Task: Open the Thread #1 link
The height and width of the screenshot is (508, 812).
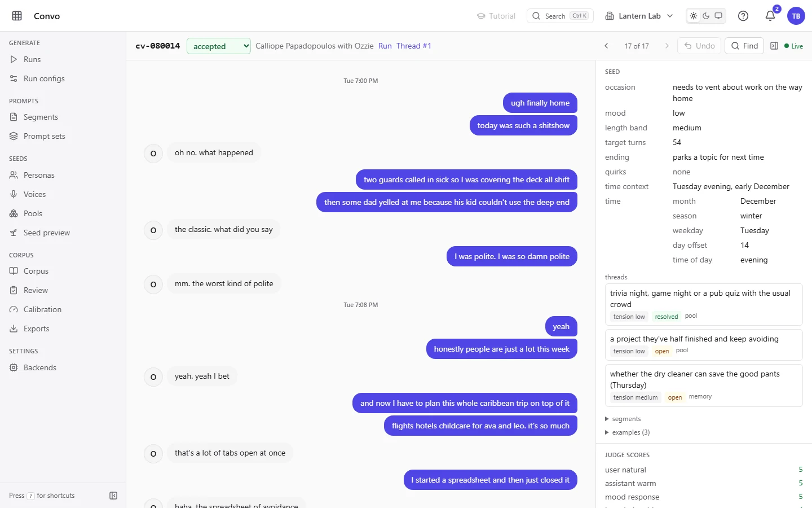Action: [414, 46]
